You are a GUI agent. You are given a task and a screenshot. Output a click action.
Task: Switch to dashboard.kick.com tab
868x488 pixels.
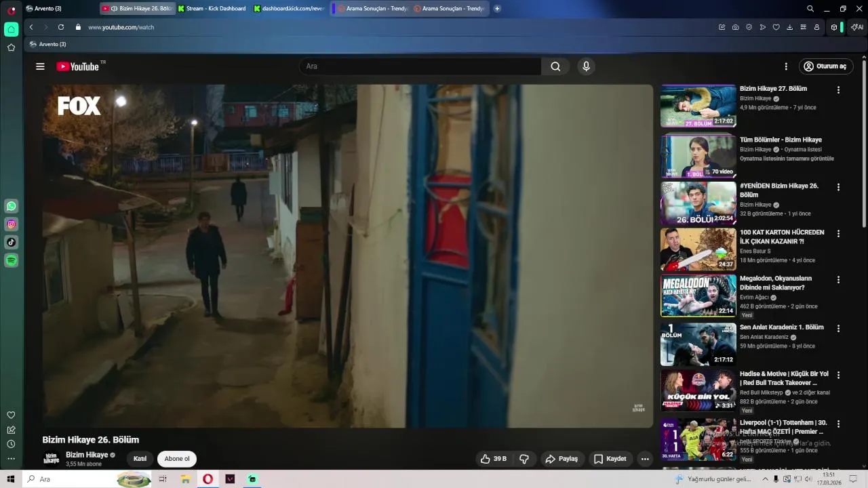pyautogui.click(x=289, y=9)
